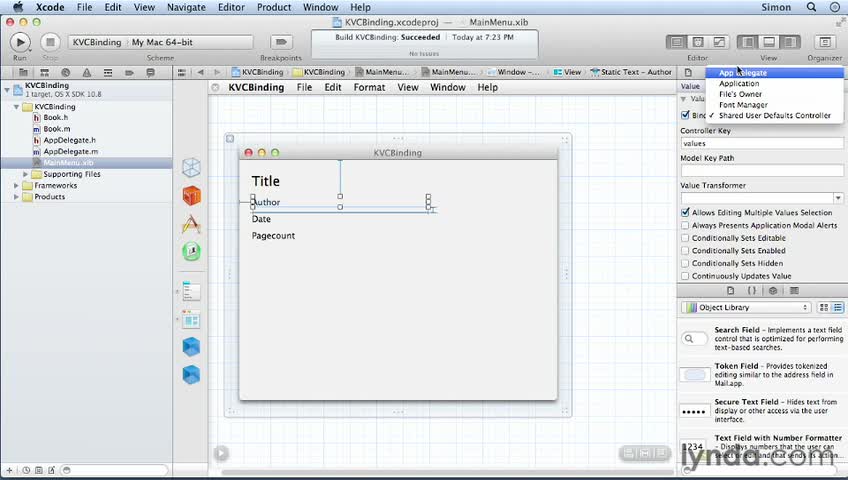Show the Debug area view button
The width and height of the screenshot is (848, 480).
tap(768, 42)
